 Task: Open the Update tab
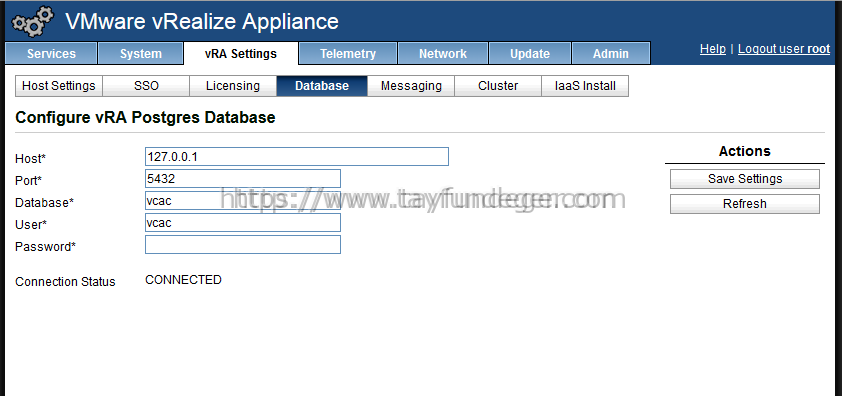pos(530,54)
